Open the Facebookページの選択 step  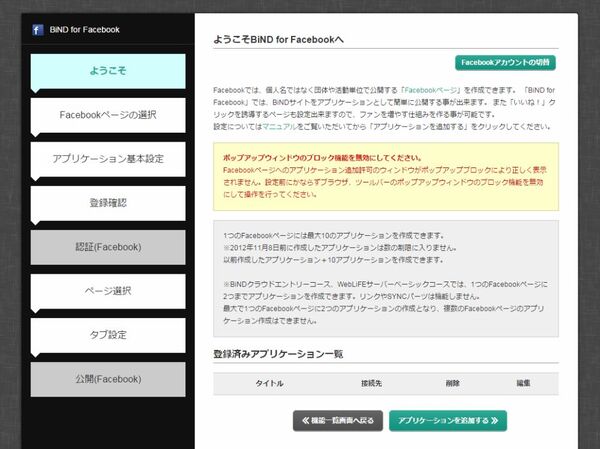(108, 115)
